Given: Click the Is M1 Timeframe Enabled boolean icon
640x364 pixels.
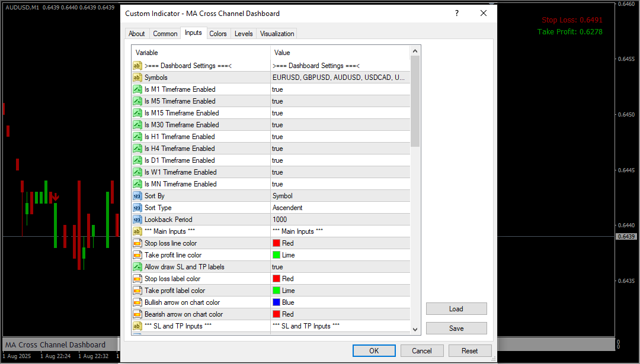Looking at the screenshot, I should click(x=137, y=89).
